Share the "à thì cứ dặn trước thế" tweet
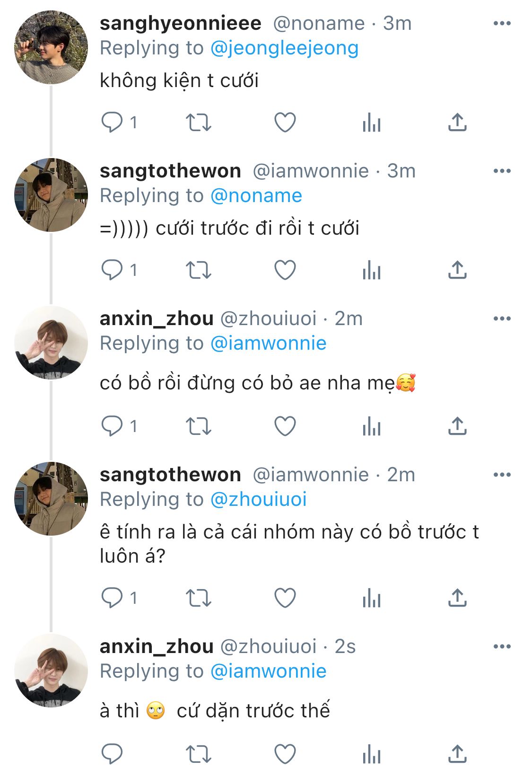Viewport: 532px width, 777px height. (x=457, y=754)
